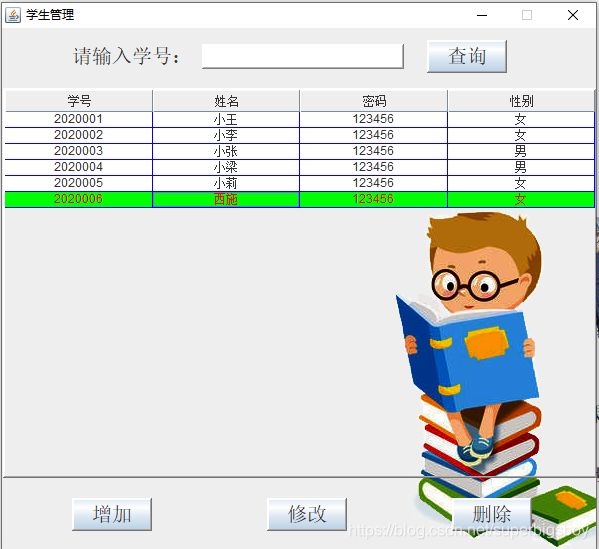Click the 学号 column header
The image size is (599, 549).
[79, 101]
